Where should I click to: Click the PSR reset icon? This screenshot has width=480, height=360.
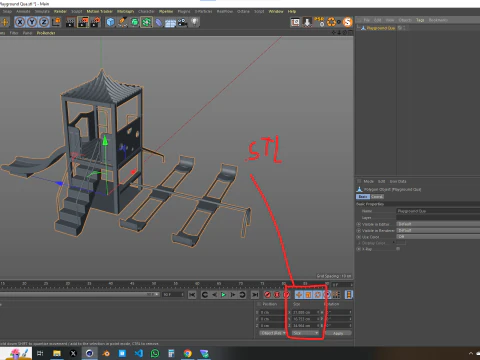click(x=319, y=22)
